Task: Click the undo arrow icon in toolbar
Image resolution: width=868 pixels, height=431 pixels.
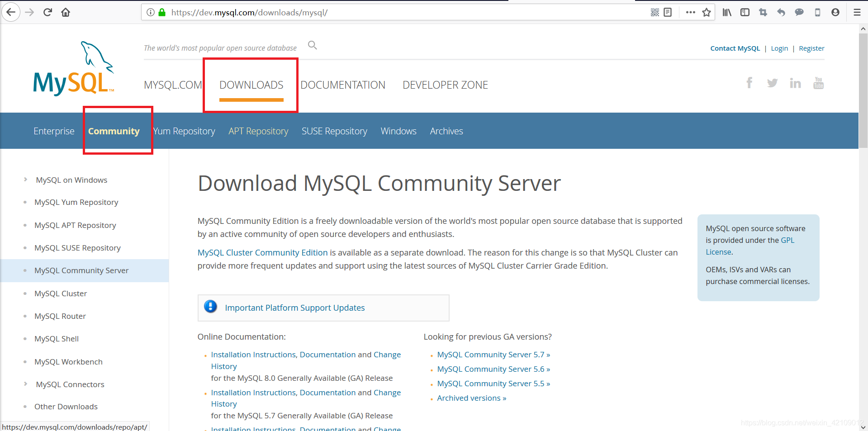Action: click(x=781, y=12)
